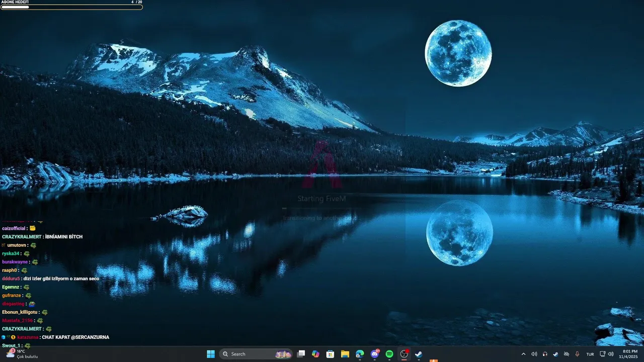The height and width of the screenshot is (362, 644).
Task: Click the chat username 'Mustafa_2156'
Action: point(17,320)
